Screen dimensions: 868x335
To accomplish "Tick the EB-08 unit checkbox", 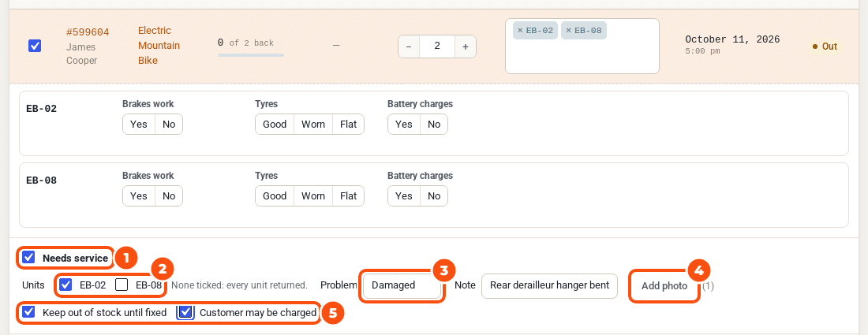I will [122, 285].
